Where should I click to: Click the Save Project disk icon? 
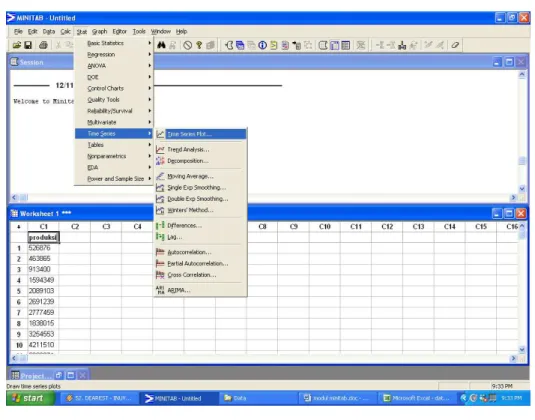28,45
